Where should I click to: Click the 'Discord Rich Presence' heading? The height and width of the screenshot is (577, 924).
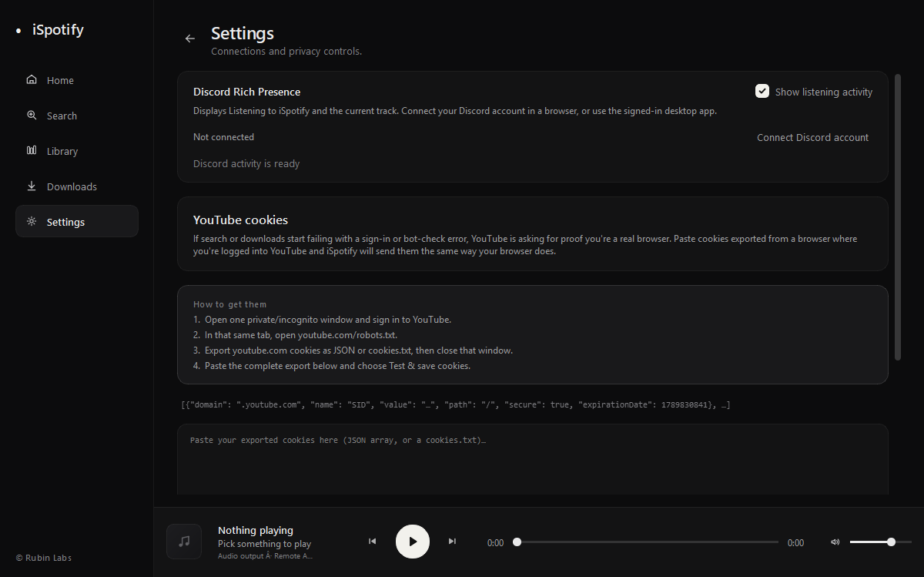coord(247,92)
